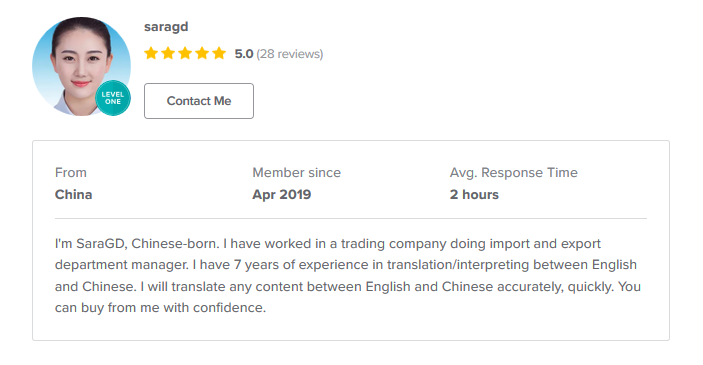The image size is (703, 365).
Task: Click the third rating star
Action: coord(185,53)
